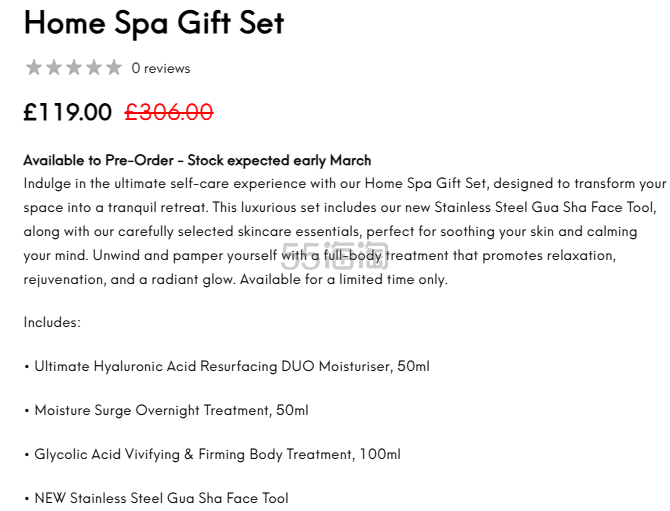Click the Pre-Order stock expected notice
Screen dimensions: 670x511
click(x=197, y=160)
